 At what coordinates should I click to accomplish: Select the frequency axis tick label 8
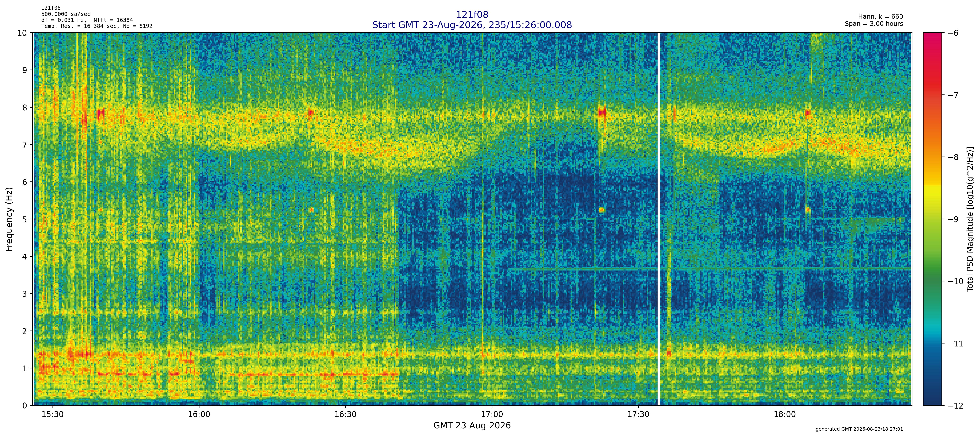pyautogui.click(x=25, y=107)
